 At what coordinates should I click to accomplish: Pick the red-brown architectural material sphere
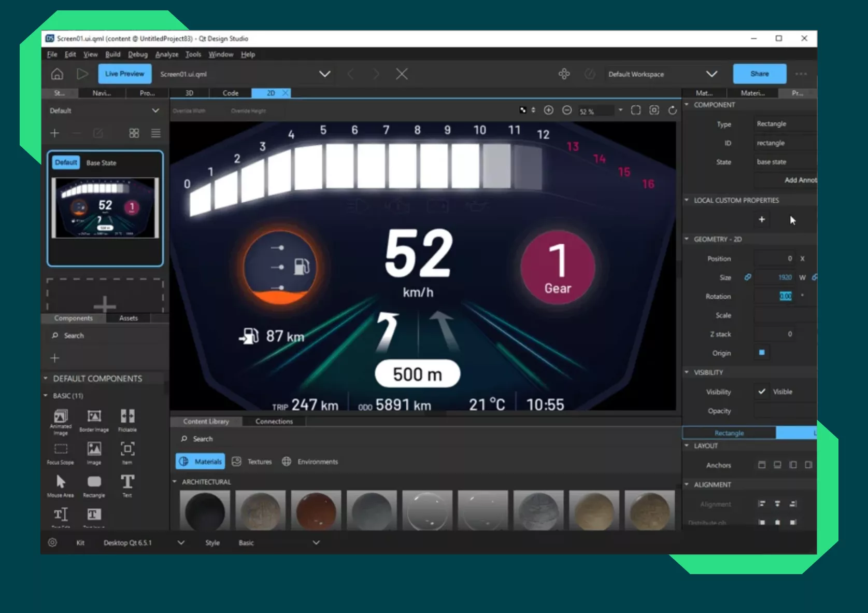316,511
